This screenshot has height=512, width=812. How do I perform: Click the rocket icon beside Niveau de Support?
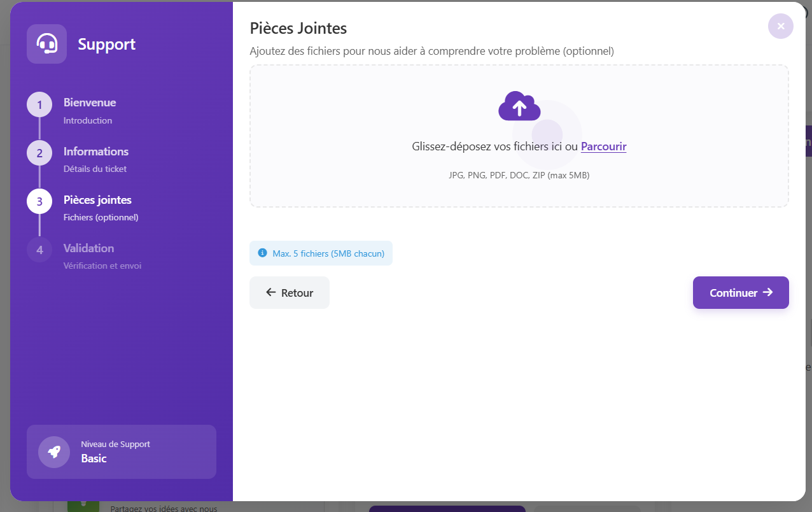[x=54, y=452]
